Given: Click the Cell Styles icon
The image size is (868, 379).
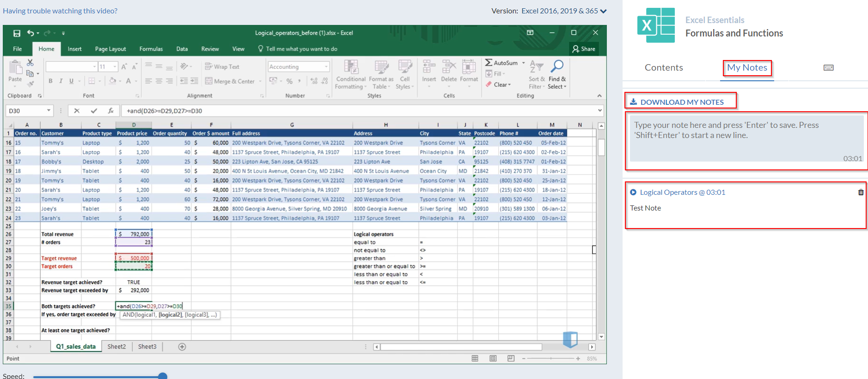Looking at the screenshot, I should coord(405,67).
